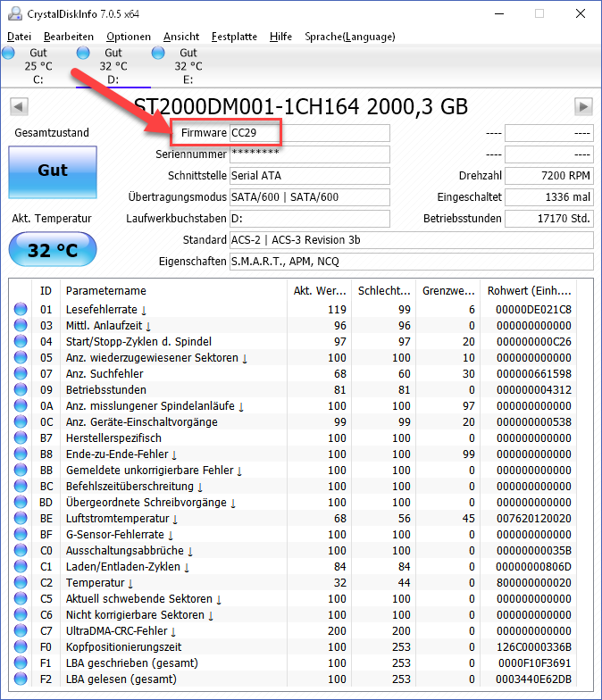
Task: Select drive E: tab
Action: (x=188, y=66)
